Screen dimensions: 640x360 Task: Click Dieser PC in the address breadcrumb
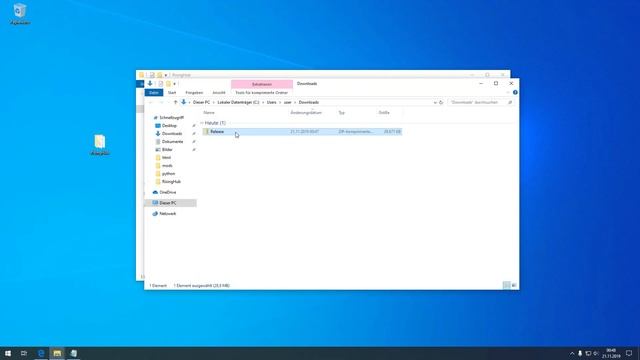point(201,102)
